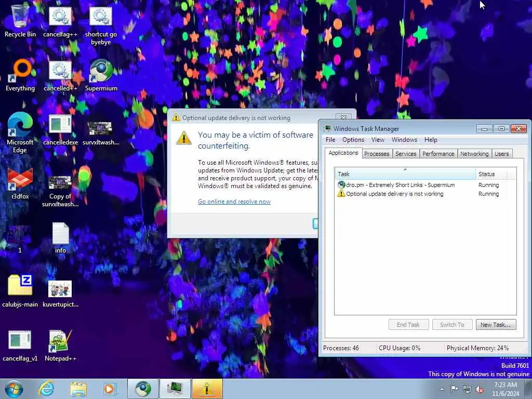Open Microsoft Edge desktop shortcut
Image resolution: width=532 pixels, height=399 pixels.
[20, 132]
